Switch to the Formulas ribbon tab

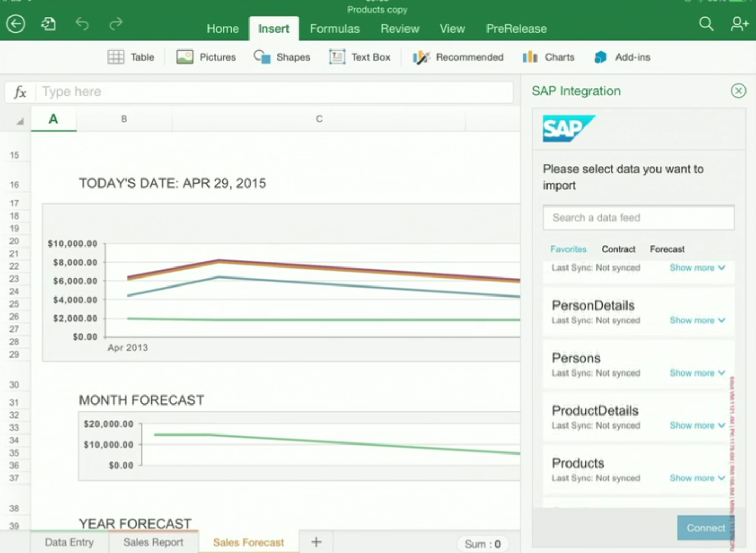[334, 28]
